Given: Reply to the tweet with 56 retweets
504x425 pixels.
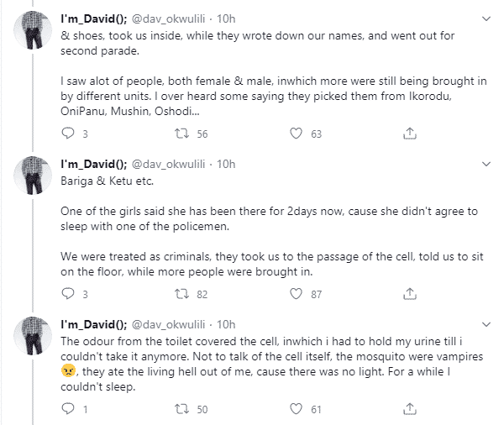Looking at the screenshot, I should (x=70, y=133).
